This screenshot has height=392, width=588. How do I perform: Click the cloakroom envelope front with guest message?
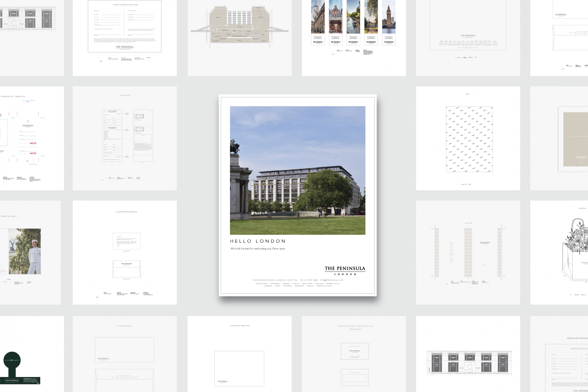pyautogui.click(x=126, y=241)
